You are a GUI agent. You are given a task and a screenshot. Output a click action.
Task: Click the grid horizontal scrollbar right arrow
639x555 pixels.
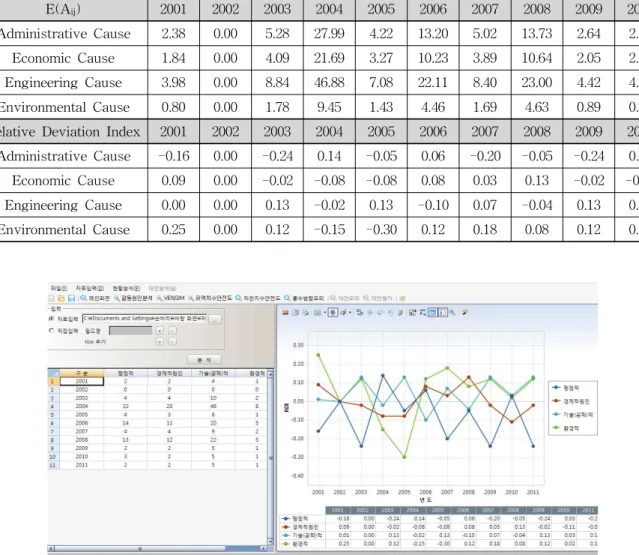[264, 548]
